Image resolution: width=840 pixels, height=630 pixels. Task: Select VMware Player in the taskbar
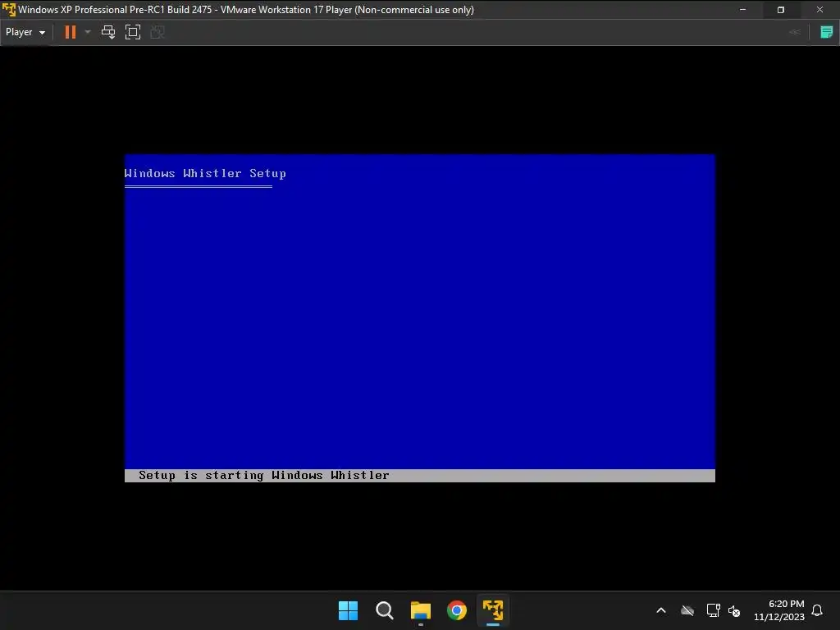(x=493, y=610)
